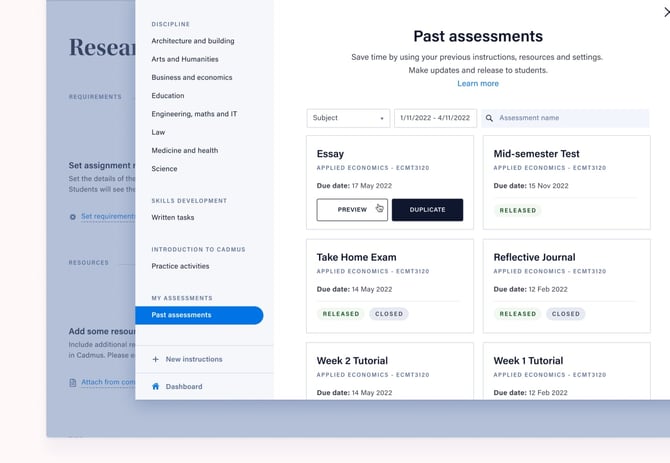Click Due date 15 Nov 2022 text
The width and height of the screenshot is (670, 463).
[531, 186]
